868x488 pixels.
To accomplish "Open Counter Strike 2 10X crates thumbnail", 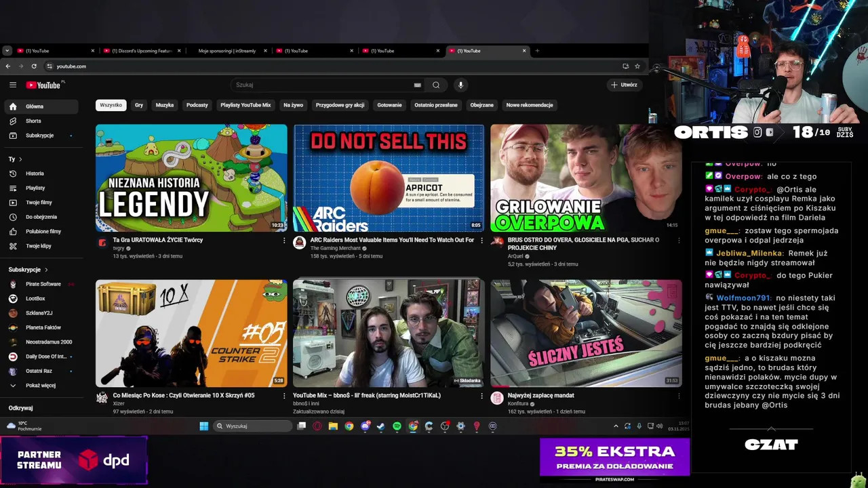I will coord(191,333).
